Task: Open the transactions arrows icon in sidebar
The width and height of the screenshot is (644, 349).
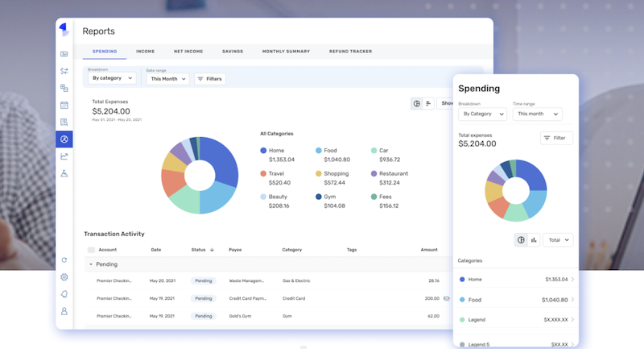Action: coord(64,71)
